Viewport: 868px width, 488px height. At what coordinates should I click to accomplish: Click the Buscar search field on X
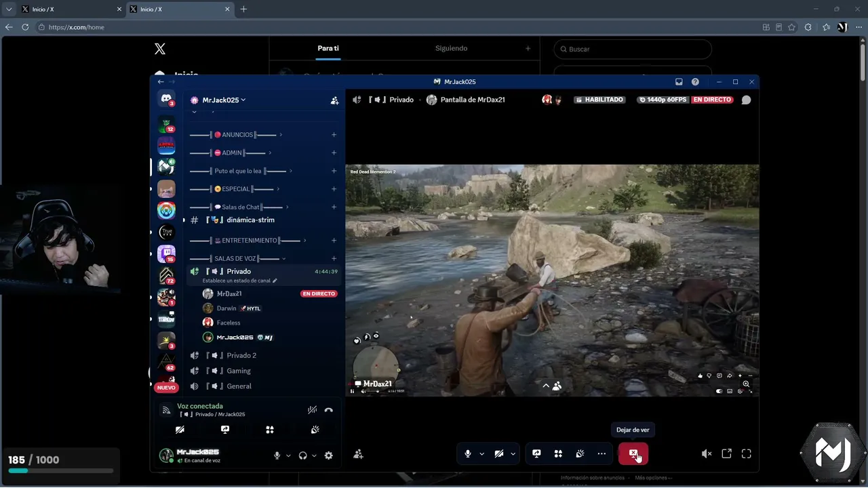coord(633,49)
